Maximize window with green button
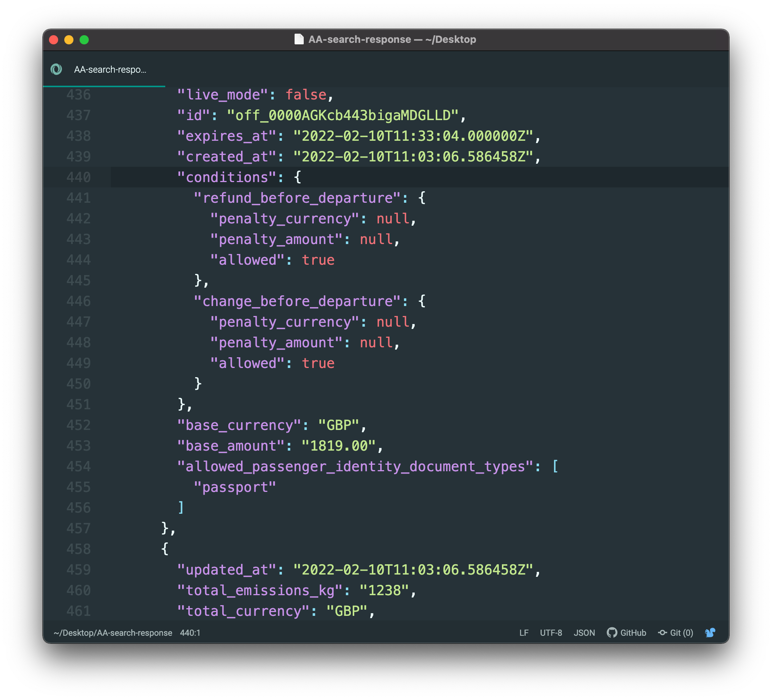The width and height of the screenshot is (772, 700). click(x=84, y=40)
